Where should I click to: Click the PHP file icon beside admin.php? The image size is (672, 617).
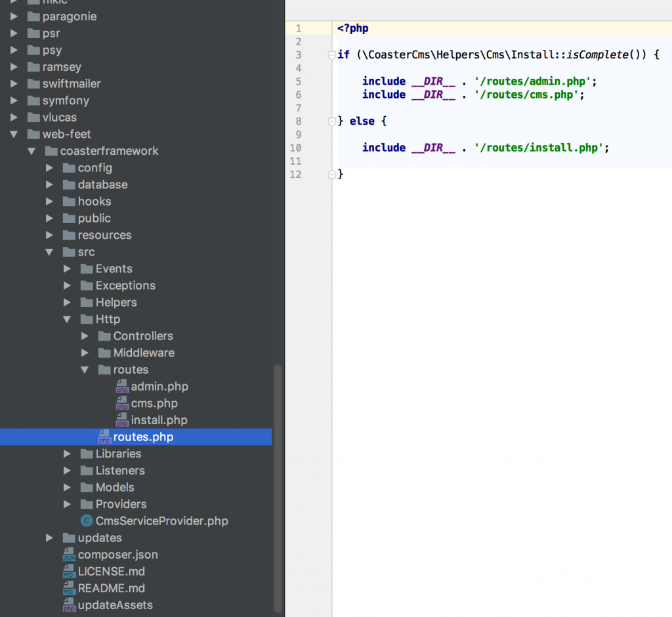pyautogui.click(x=122, y=387)
